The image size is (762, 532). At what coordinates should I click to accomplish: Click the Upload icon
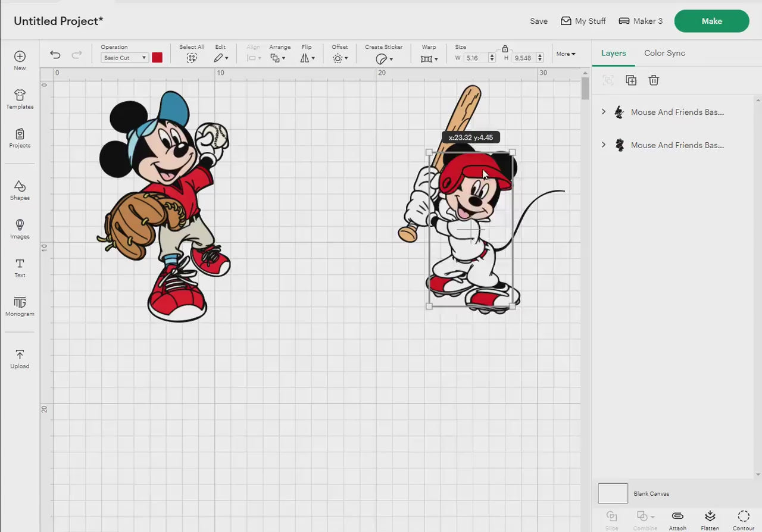pyautogui.click(x=20, y=354)
